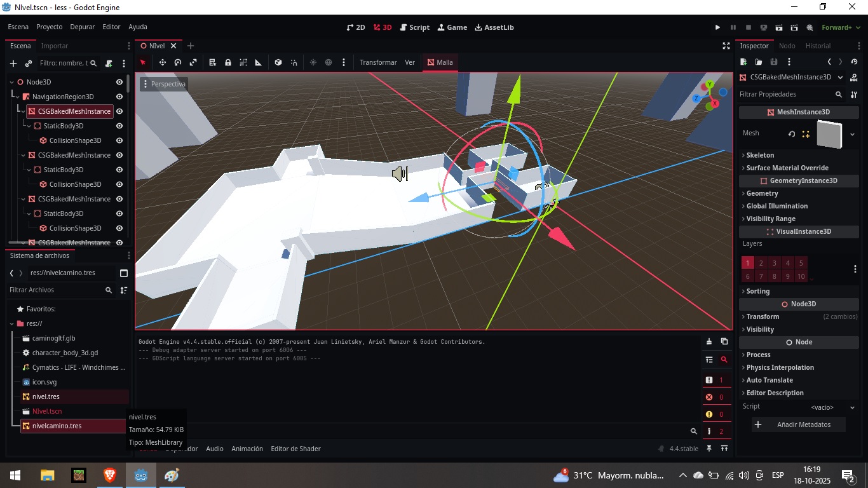Switch to the Importar dock tab
868x488 pixels.
coord(55,46)
